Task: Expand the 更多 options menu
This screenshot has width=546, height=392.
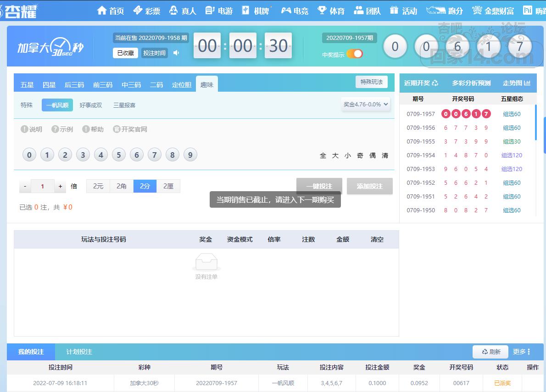Action: click(521, 352)
